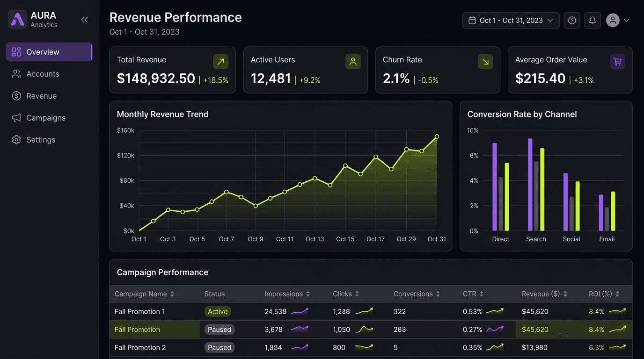Click the $215.40 Average Order Value

point(541,79)
